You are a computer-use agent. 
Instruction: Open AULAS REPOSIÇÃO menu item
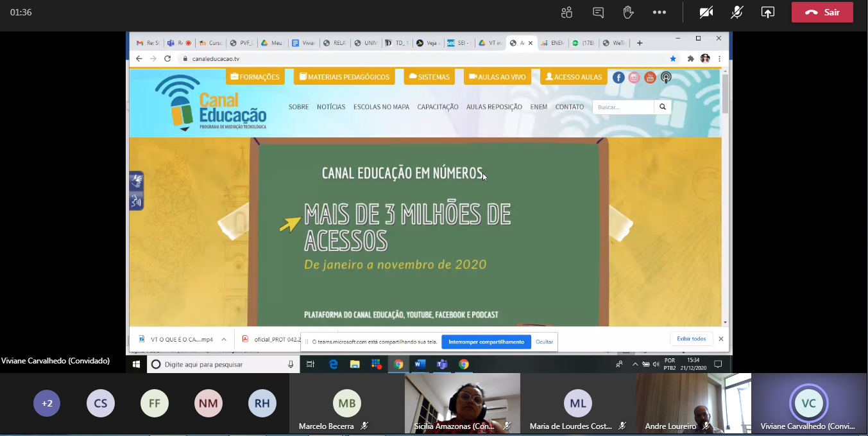[494, 107]
